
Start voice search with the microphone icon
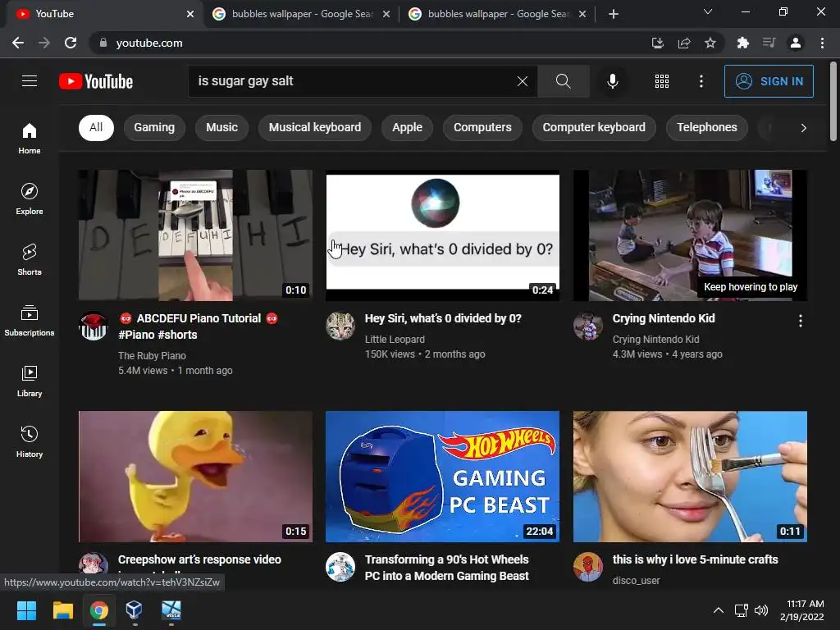tap(612, 81)
